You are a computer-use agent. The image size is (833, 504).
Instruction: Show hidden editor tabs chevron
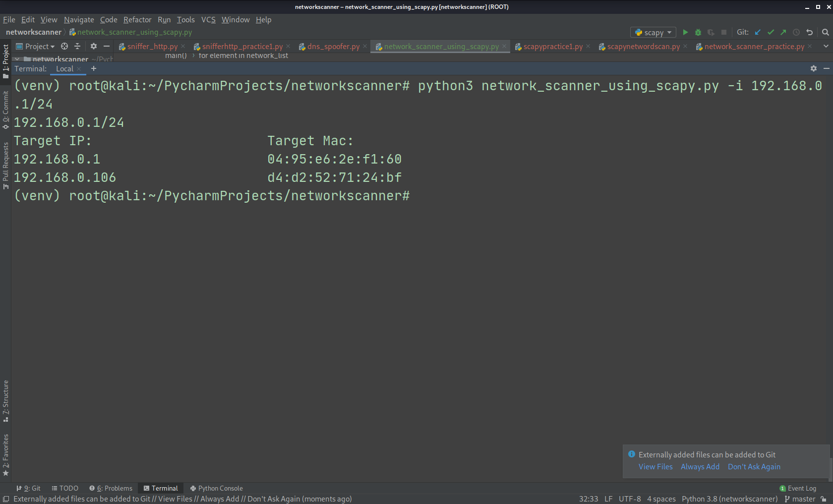point(826,46)
